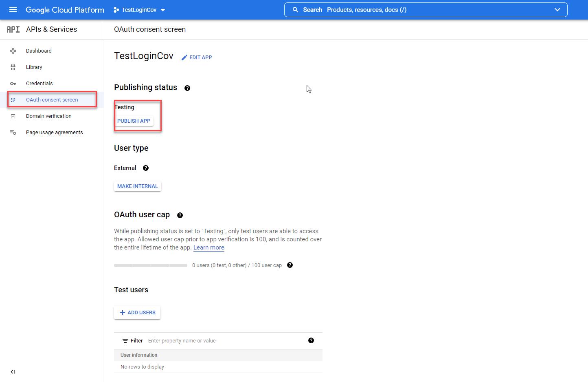
Task: Click help icon next to External user type
Action: point(146,168)
